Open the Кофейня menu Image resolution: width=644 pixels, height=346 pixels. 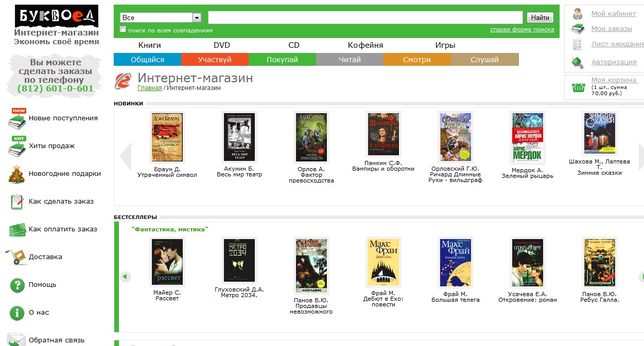pyautogui.click(x=365, y=45)
